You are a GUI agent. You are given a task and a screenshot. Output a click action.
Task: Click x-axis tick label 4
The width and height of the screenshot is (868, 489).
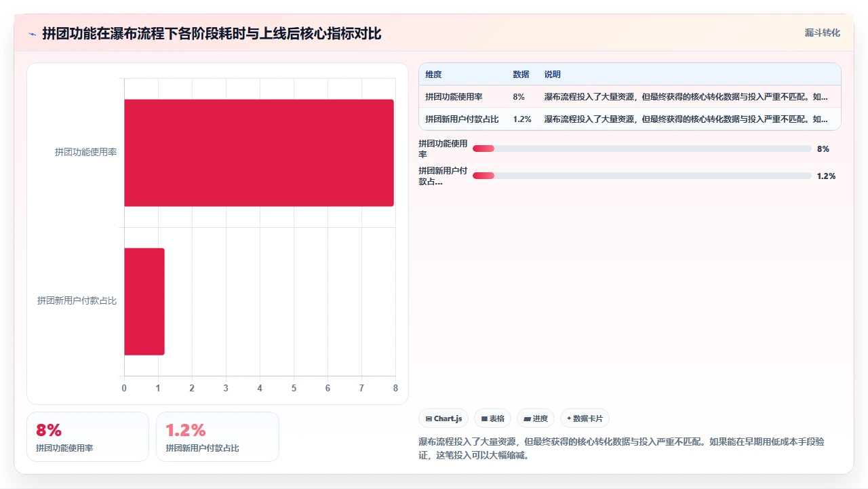pos(260,389)
